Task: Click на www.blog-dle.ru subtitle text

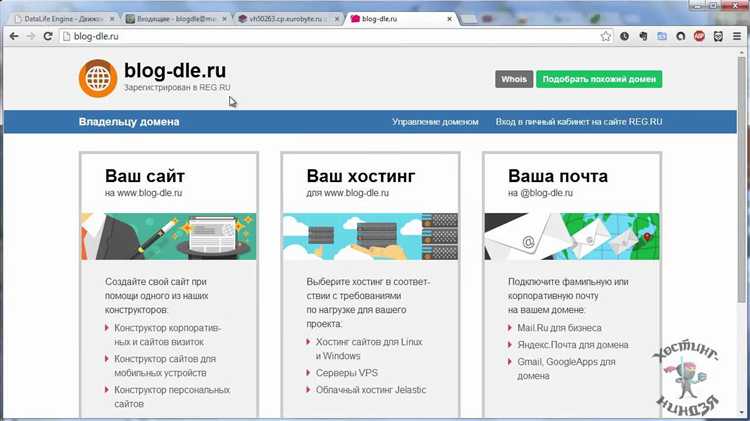Action: click(x=143, y=193)
